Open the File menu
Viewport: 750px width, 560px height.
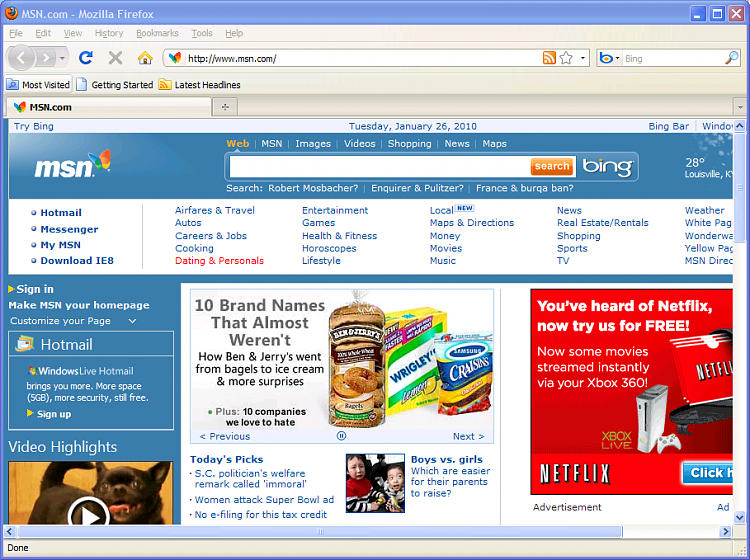pyautogui.click(x=16, y=33)
